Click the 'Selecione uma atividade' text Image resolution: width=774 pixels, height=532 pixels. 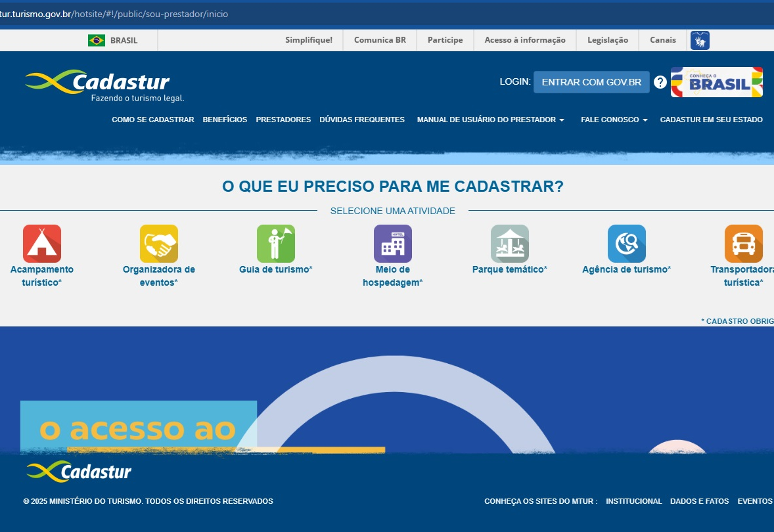coord(393,211)
